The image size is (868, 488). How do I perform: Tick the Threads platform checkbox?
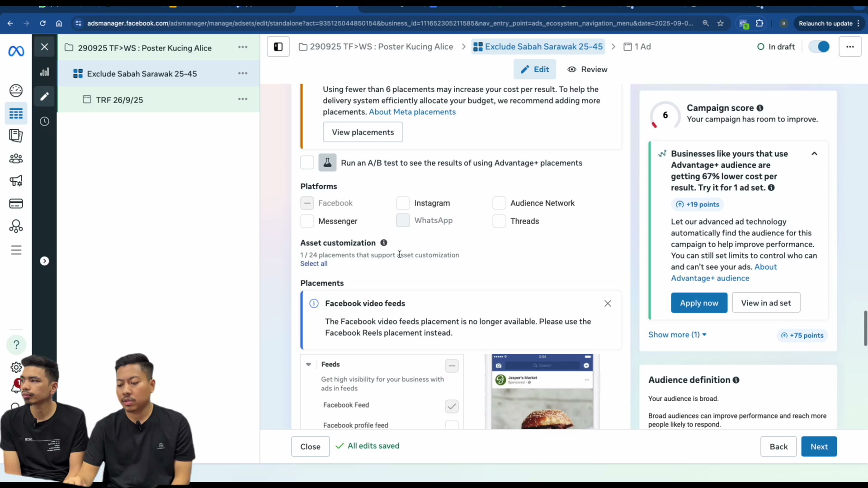point(499,221)
